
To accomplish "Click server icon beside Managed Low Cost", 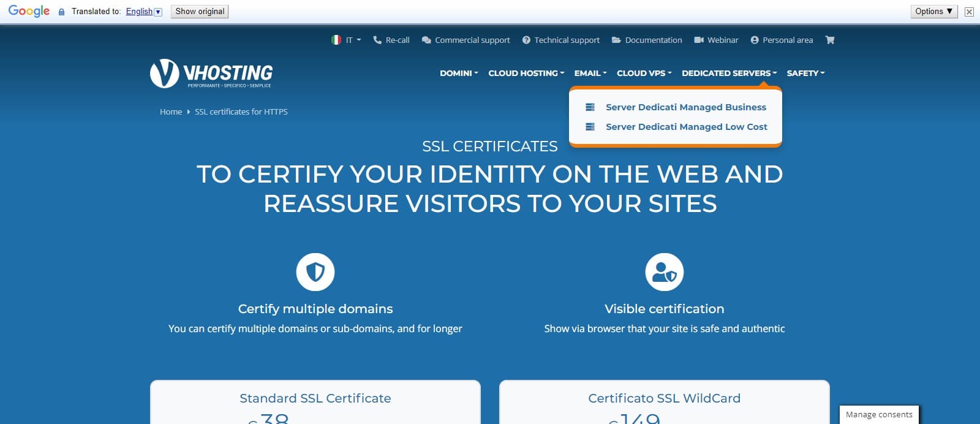I will click(590, 127).
